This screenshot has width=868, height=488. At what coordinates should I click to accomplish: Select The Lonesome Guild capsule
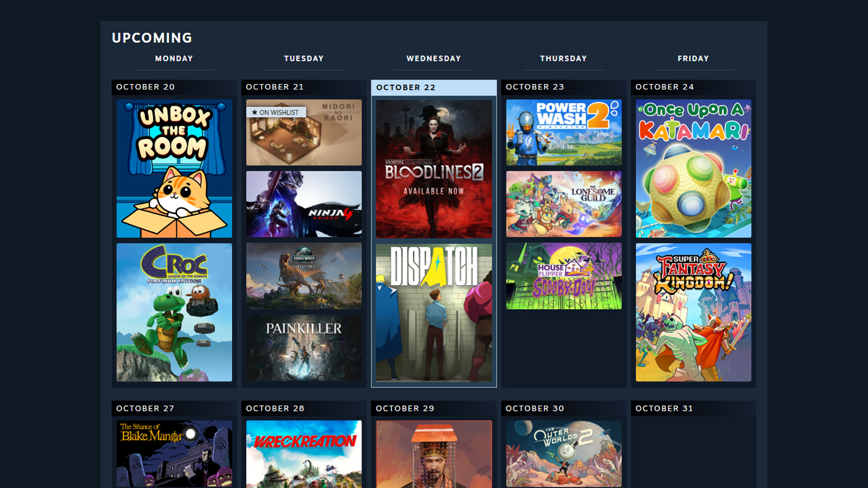(564, 204)
